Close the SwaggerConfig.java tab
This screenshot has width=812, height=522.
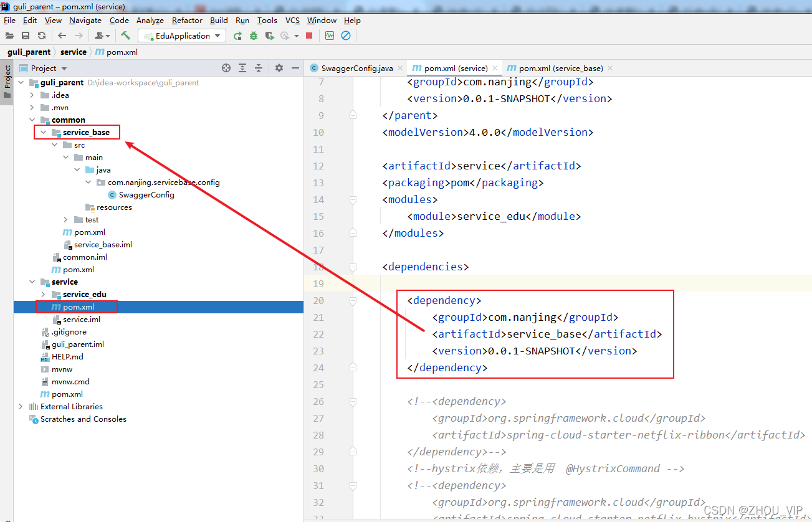(399, 68)
